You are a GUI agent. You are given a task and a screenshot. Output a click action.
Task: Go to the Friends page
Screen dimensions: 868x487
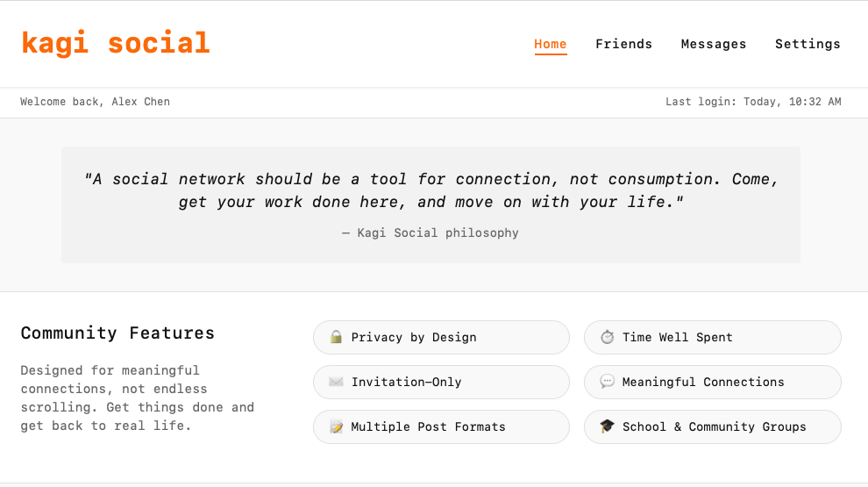[623, 44]
